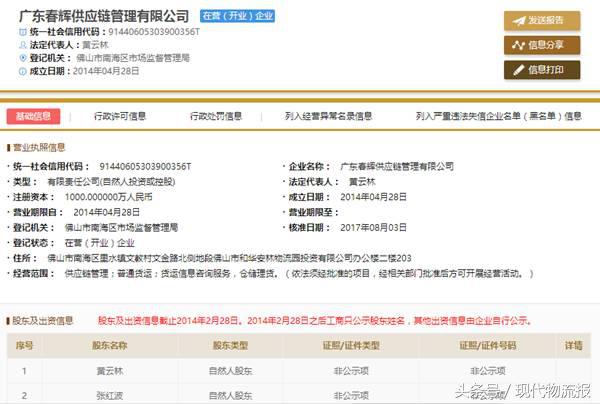
Task: Click the registered capital 1000.000000万人民币
Action: pyautogui.click(x=109, y=197)
